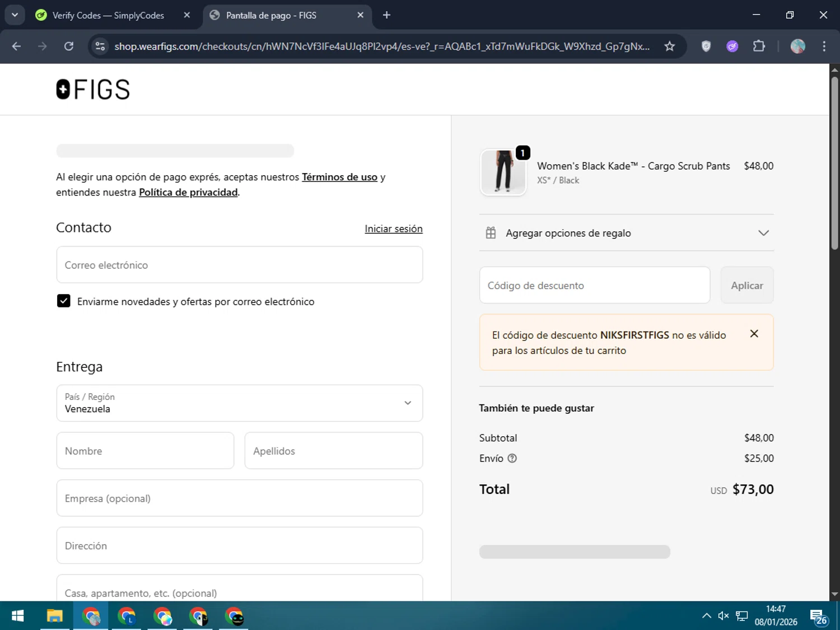Image resolution: width=840 pixels, height=630 pixels.
Task: Reload the checkout page
Action: [x=69, y=46]
